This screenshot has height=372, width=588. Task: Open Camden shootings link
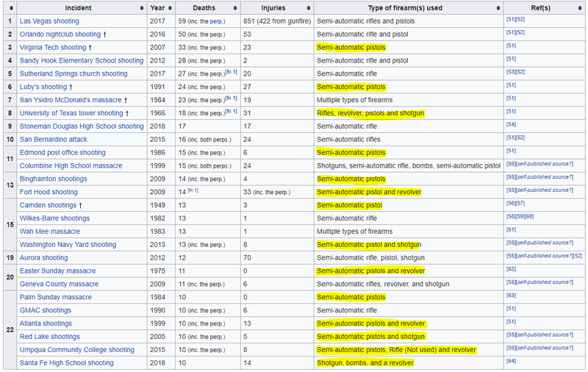[x=48, y=205]
